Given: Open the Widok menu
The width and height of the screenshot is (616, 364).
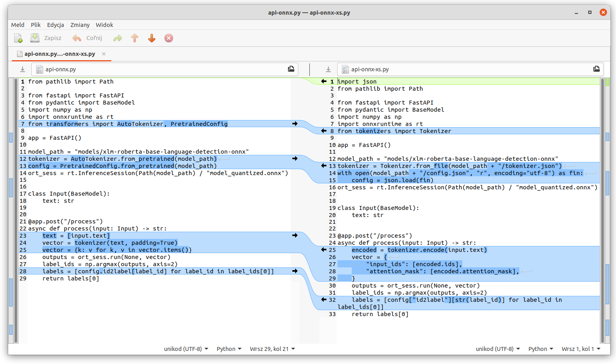Looking at the screenshot, I should 105,25.
